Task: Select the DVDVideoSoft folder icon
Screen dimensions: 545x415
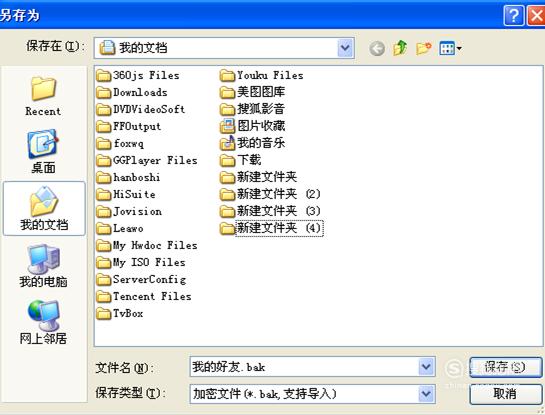Action: coord(103,109)
